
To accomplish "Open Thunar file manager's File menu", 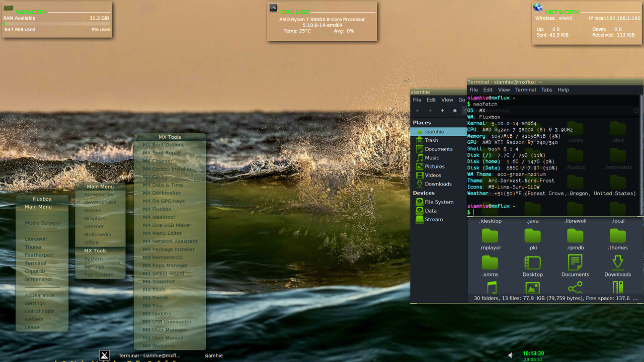I will click(417, 100).
